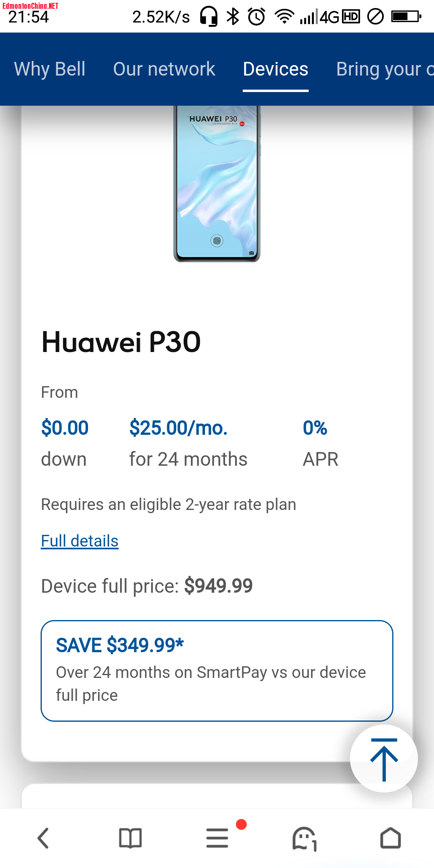434x868 pixels.
Task: Tap the SAVE $349.99 SmartPay box
Action: tap(217, 671)
